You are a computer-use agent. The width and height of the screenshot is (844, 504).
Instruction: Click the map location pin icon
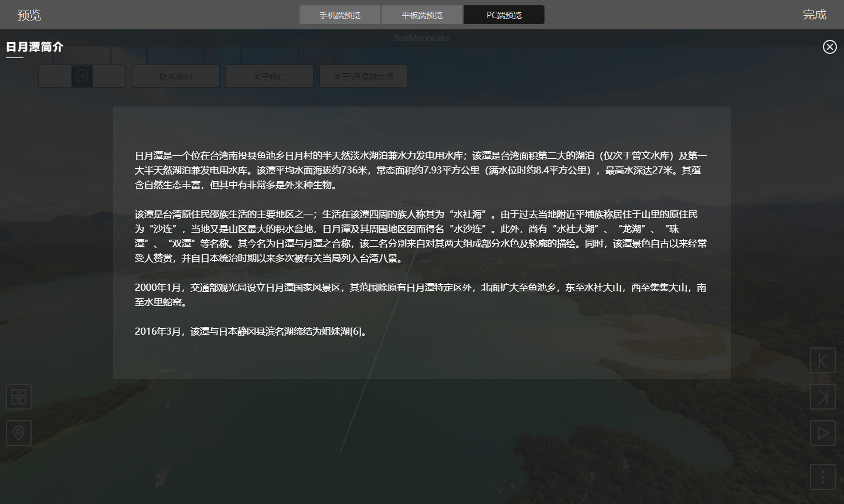[x=19, y=433]
